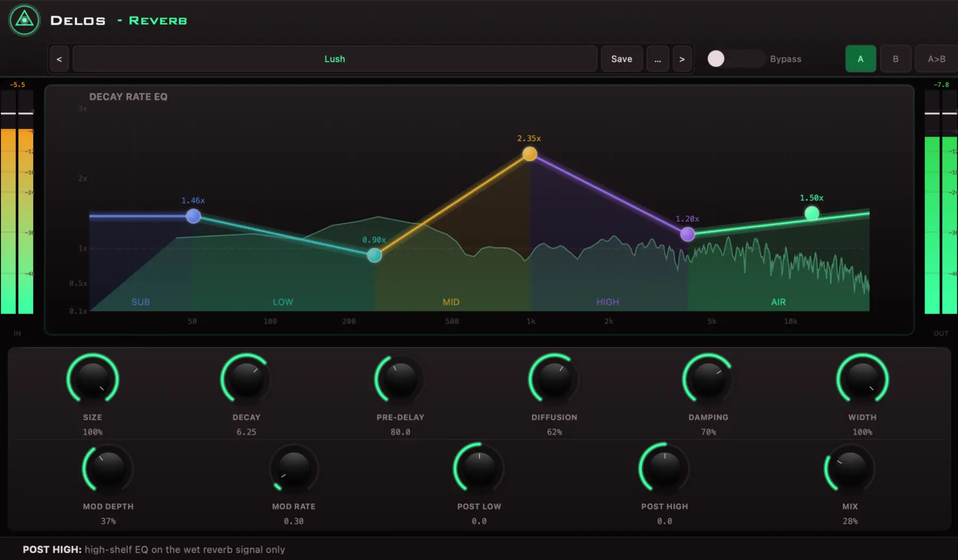Click the MIX knob
The image size is (958, 560).
point(850,469)
